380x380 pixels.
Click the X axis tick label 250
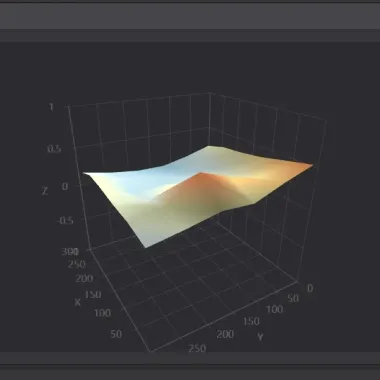coord(77,264)
